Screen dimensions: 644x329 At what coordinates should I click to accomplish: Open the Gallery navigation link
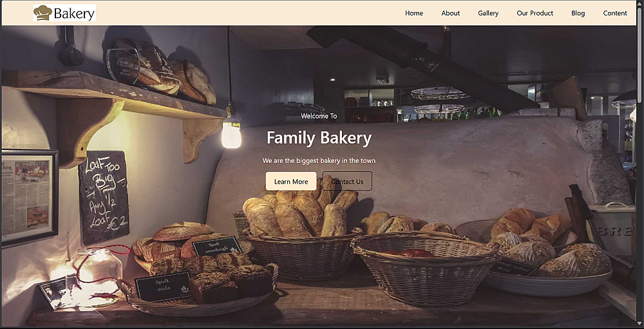(x=488, y=13)
